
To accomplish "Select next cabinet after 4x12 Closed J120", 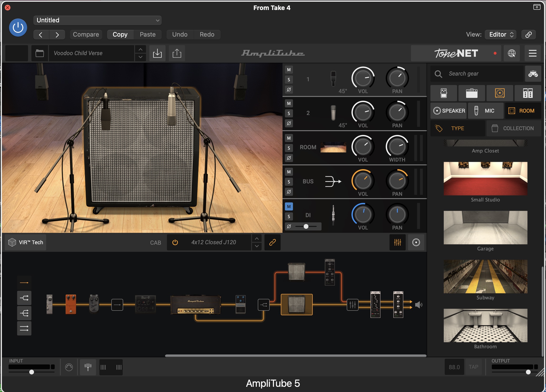I will 257,246.
